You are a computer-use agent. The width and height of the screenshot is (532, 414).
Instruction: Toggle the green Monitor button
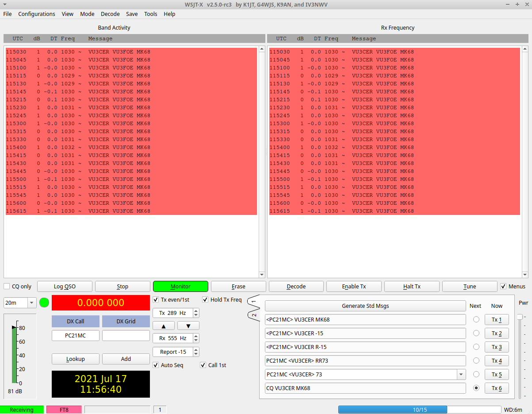pyautogui.click(x=180, y=287)
